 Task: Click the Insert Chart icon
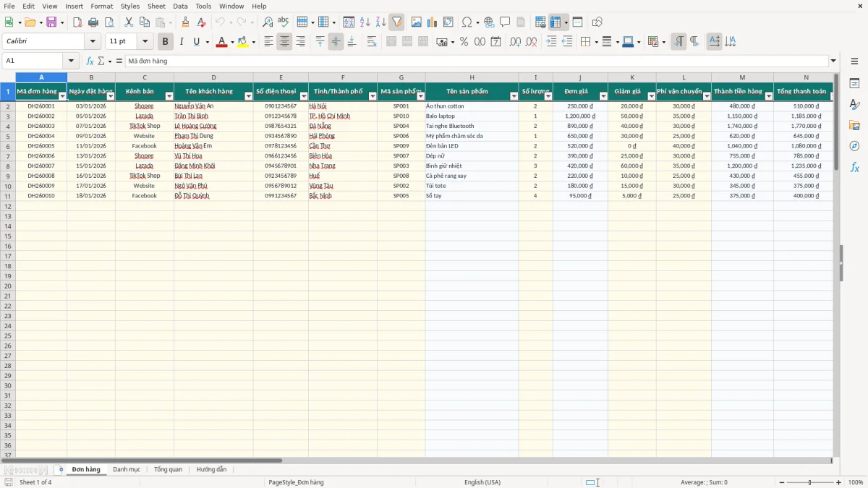click(x=433, y=22)
